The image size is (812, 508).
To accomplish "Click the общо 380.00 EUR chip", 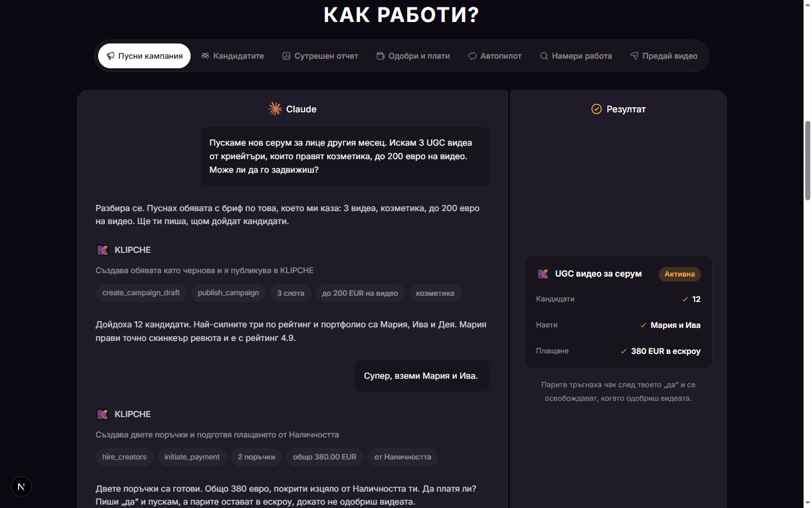I will 325,457.
